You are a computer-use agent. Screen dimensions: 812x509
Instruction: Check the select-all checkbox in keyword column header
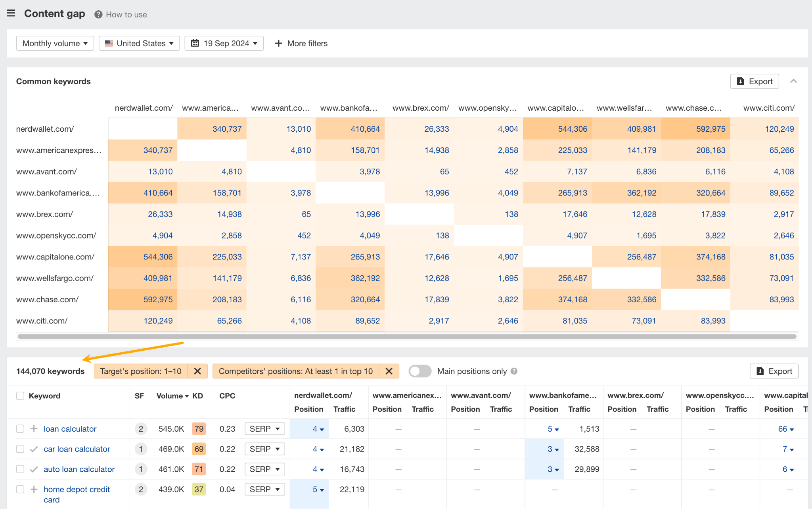tap(20, 396)
